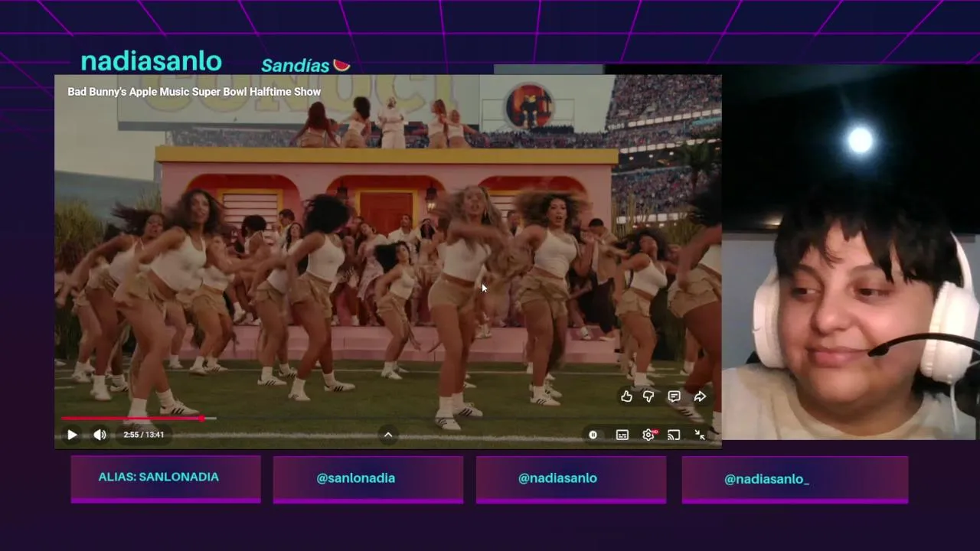Open video settings gear
The height and width of the screenshot is (551, 980).
(648, 435)
